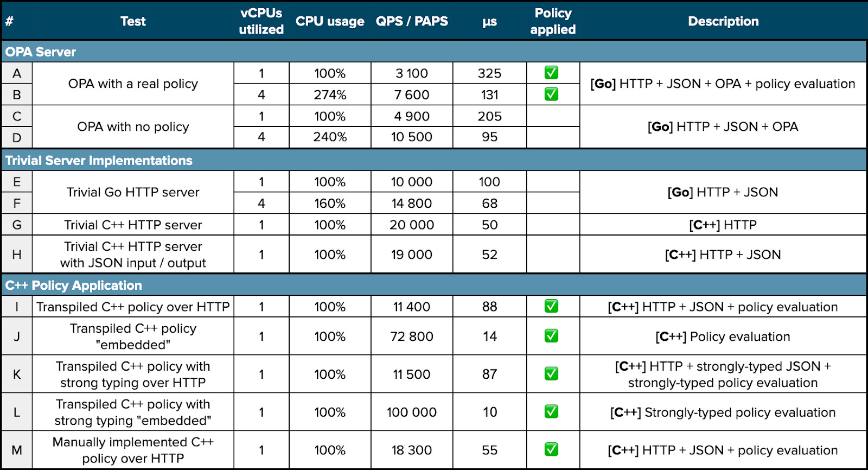Click 'Transpiled C++ policy "embedded"' cell in row J
This screenshot has width=868, height=470.
coord(133,336)
